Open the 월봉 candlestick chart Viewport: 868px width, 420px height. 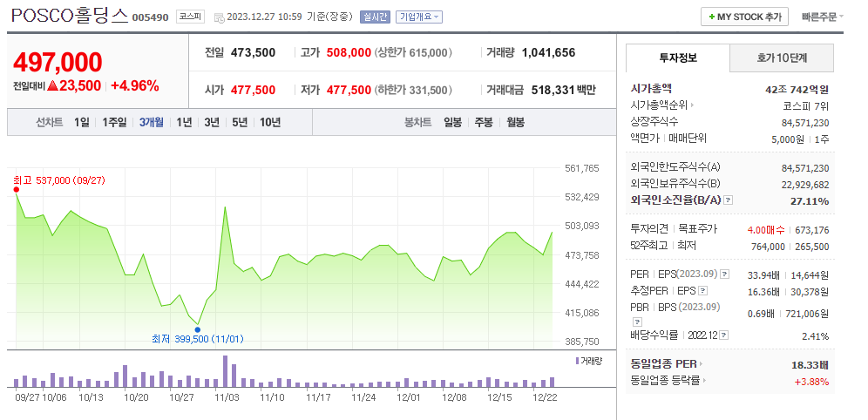(515, 122)
